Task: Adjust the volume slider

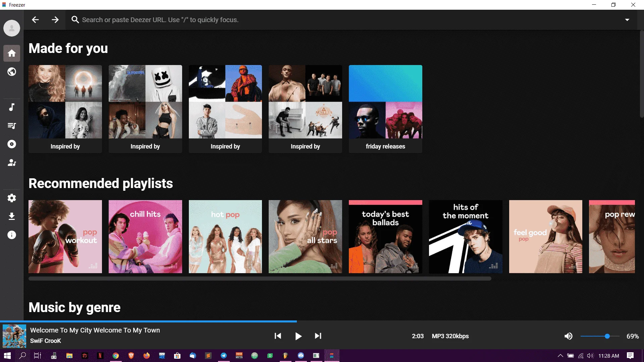Action: [x=600, y=336]
